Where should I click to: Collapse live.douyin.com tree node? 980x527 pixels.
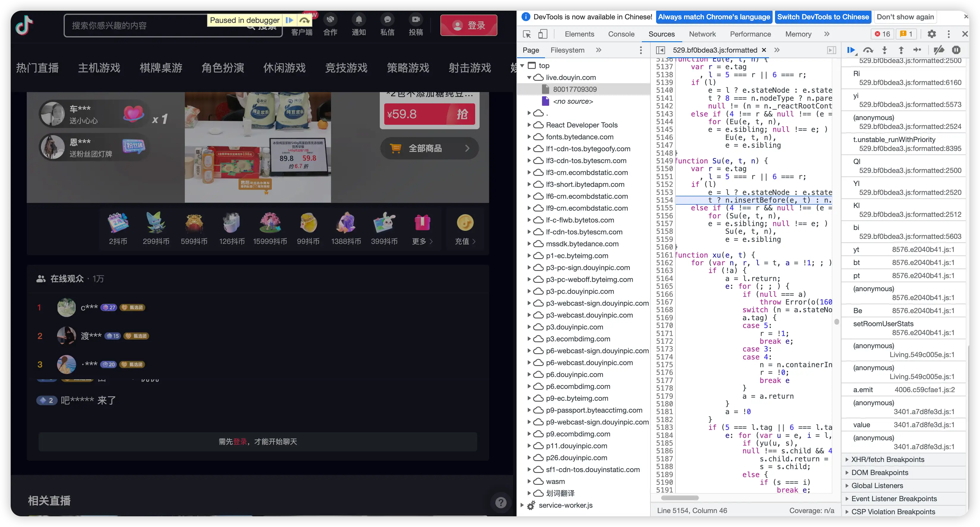pos(529,78)
